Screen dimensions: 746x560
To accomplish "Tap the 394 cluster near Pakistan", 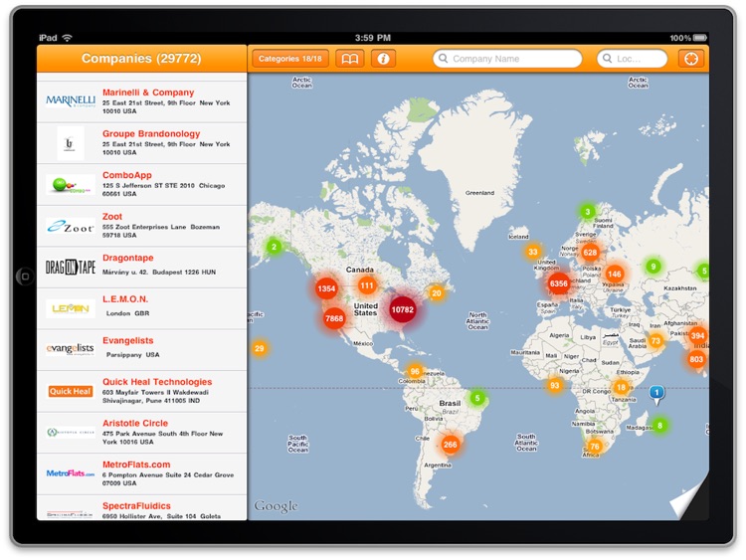I will point(697,335).
